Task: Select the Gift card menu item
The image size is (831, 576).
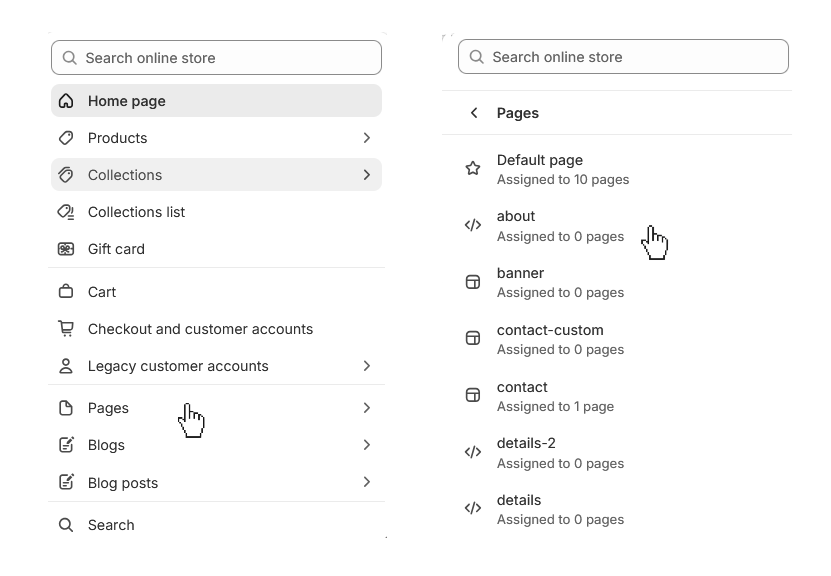Action: (x=216, y=249)
